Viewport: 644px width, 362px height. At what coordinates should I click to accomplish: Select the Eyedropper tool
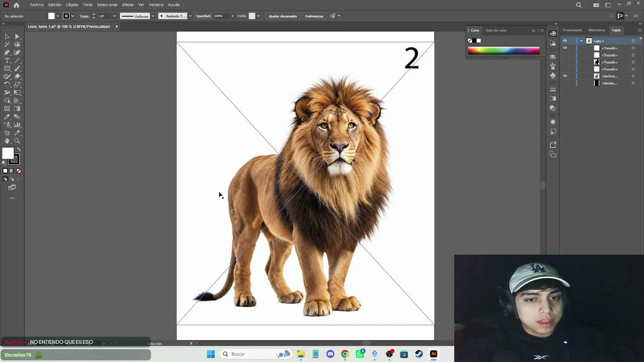[7, 117]
